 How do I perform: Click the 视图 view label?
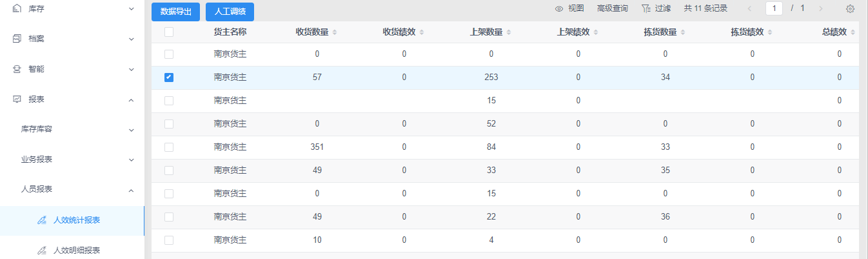[576, 8]
